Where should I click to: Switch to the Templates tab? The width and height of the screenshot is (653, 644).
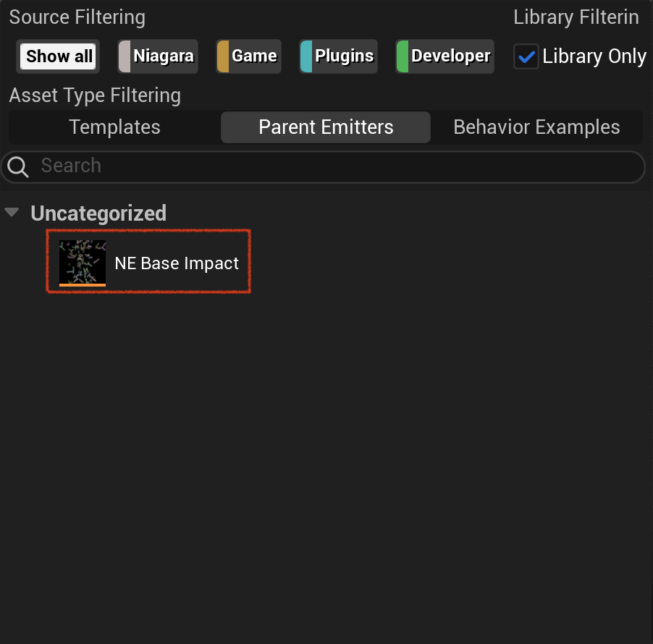click(114, 127)
